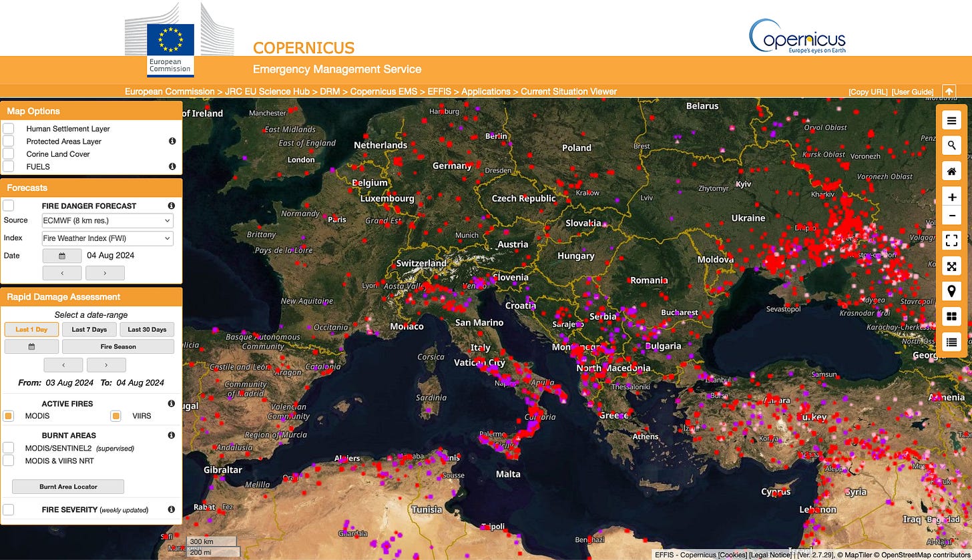Go to European Commission breadcrumb

pyautogui.click(x=170, y=91)
